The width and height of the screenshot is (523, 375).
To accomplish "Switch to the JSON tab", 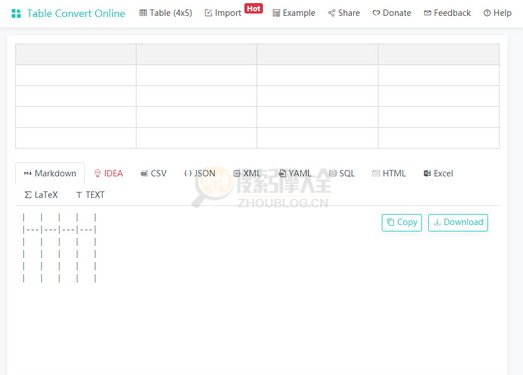I will tap(199, 173).
